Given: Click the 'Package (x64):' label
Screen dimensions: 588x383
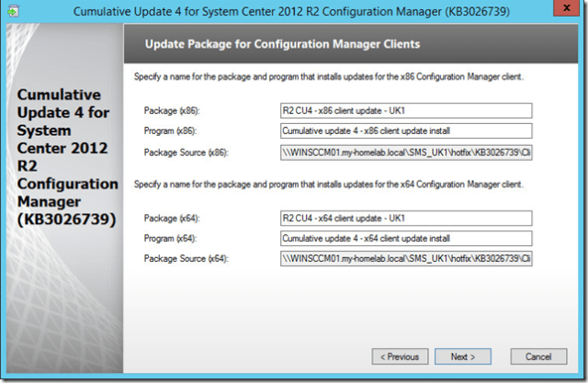Looking at the screenshot, I should 172,219.
